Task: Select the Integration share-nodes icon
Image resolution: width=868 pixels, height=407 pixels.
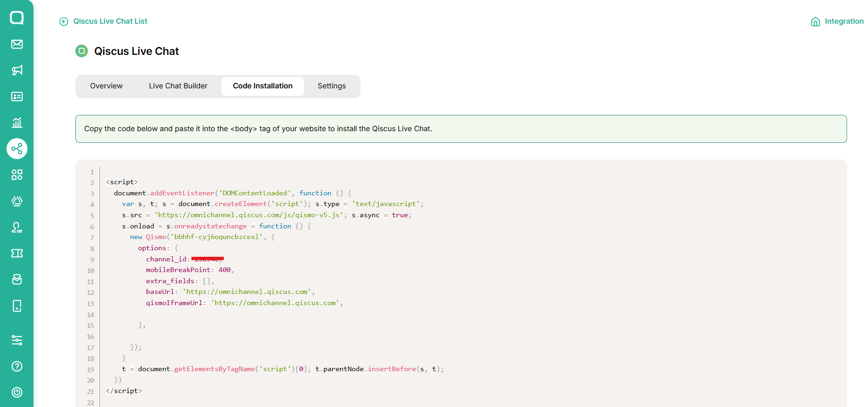Action: pyautogui.click(x=17, y=149)
